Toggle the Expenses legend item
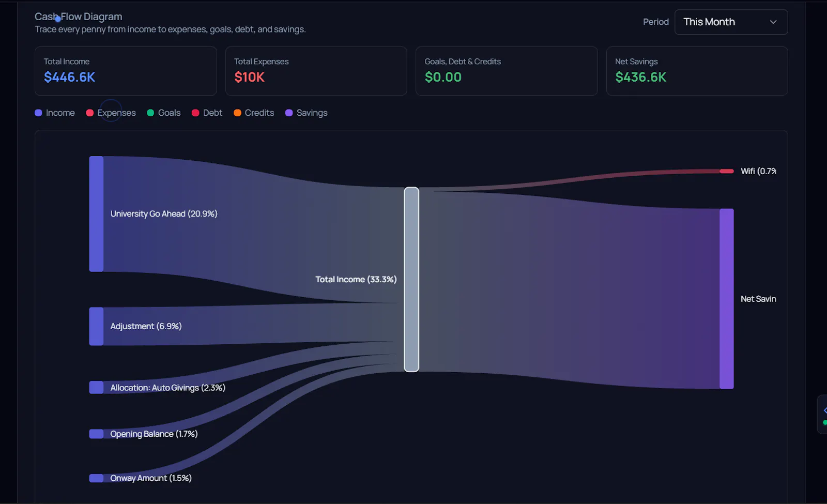Image resolution: width=827 pixels, height=504 pixels. 111,113
